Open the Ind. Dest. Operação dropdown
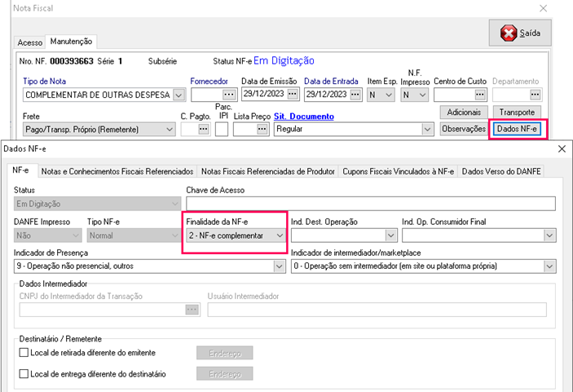This screenshot has width=573, height=392. pyautogui.click(x=390, y=236)
